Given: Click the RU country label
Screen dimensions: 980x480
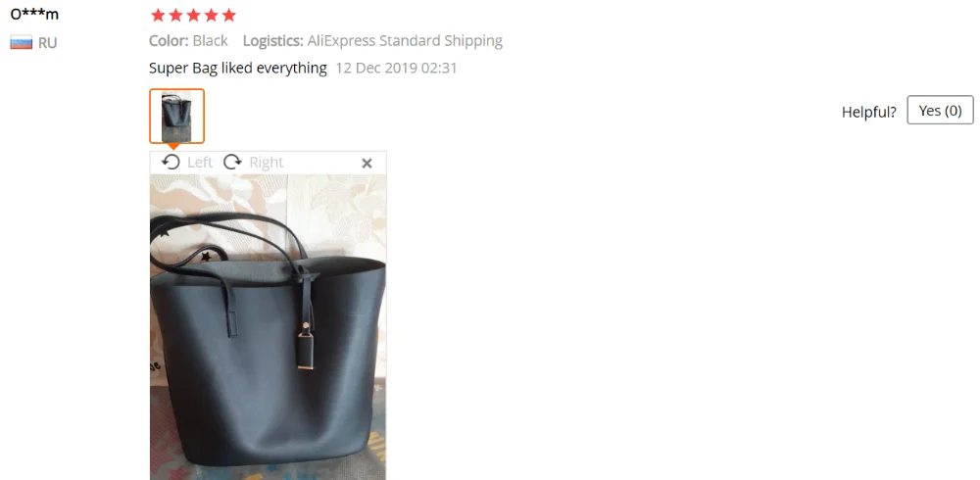Looking at the screenshot, I should (x=47, y=43).
